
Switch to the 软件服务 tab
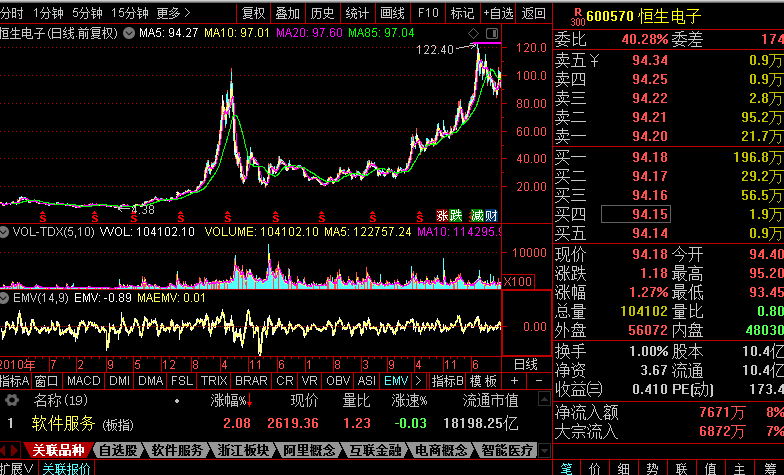pos(177,450)
